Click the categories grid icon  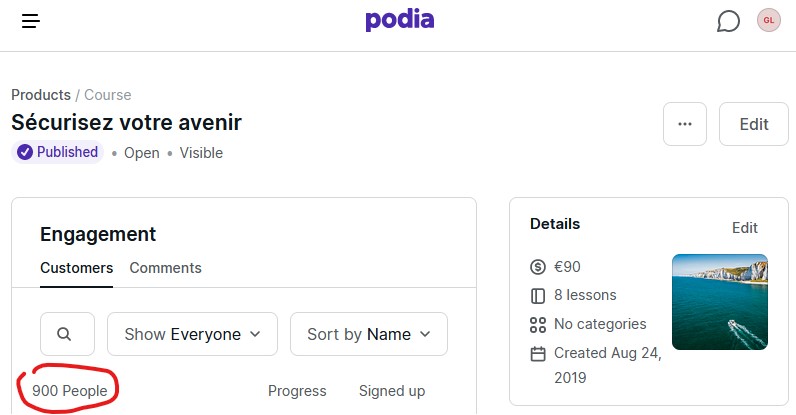click(538, 324)
